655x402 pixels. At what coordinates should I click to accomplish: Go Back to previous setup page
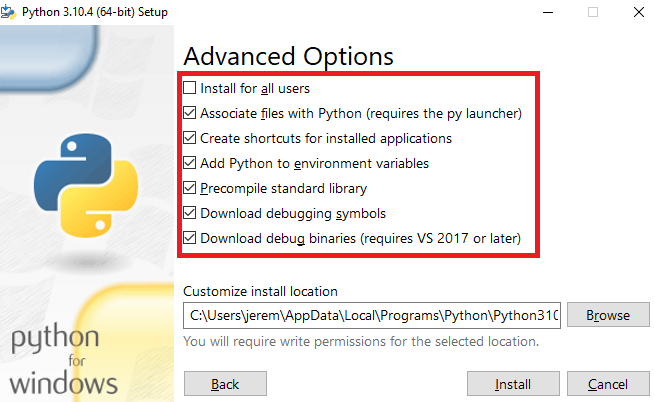[225, 384]
